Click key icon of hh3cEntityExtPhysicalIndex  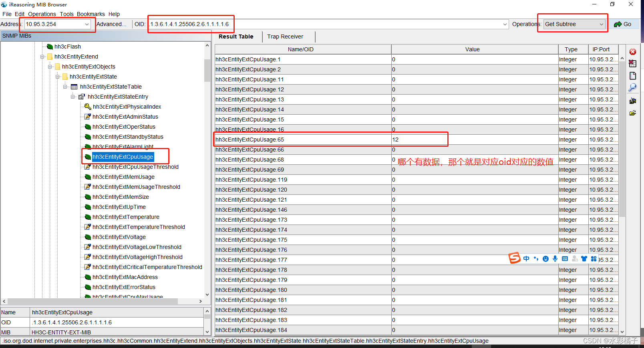[x=88, y=107]
